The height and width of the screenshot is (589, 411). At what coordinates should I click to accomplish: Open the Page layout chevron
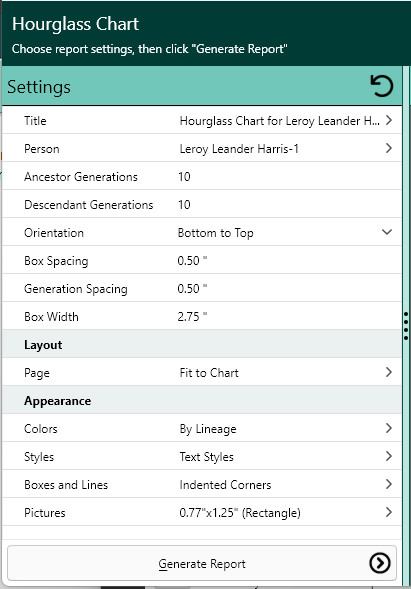click(x=389, y=372)
